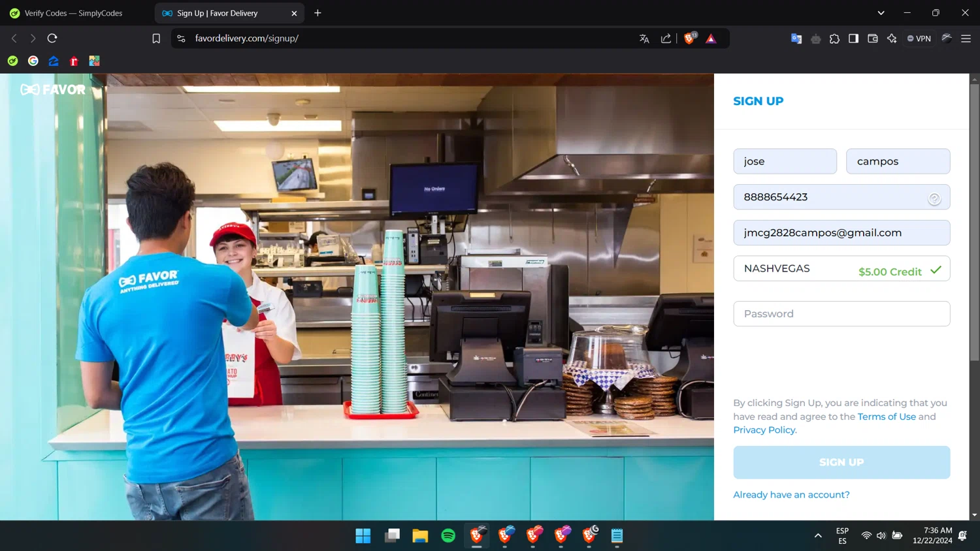980x551 pixels.
Task: Click the last name field containing campos
Action: pos(898,161)
